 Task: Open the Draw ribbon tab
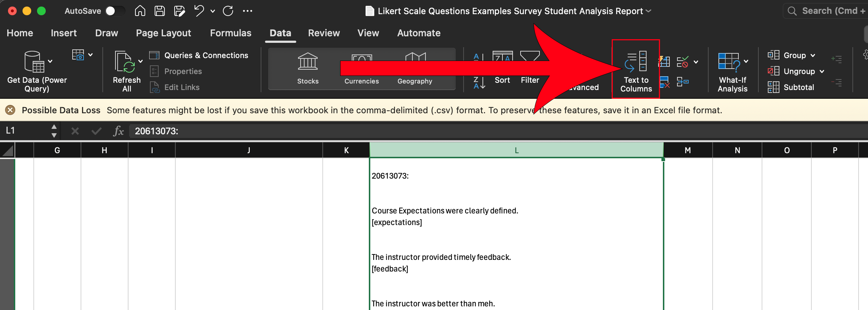click(107, 33)
